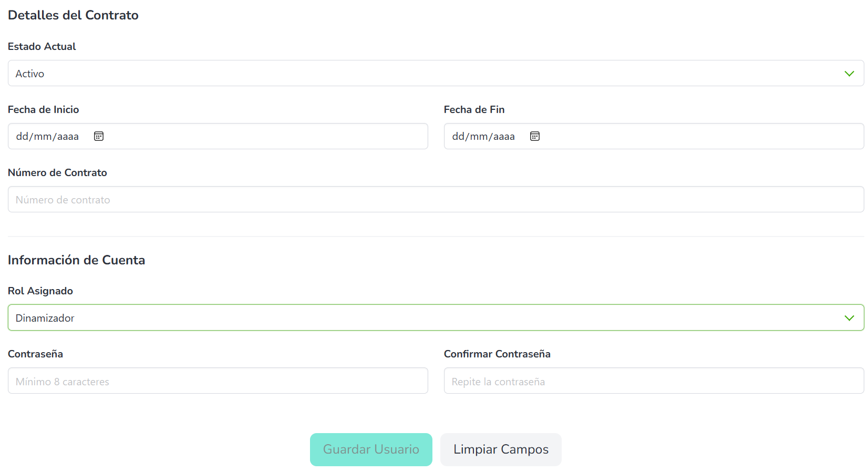Click the 'Dinamizador' selected role text
868x472 pixels.
coord(45,318)
